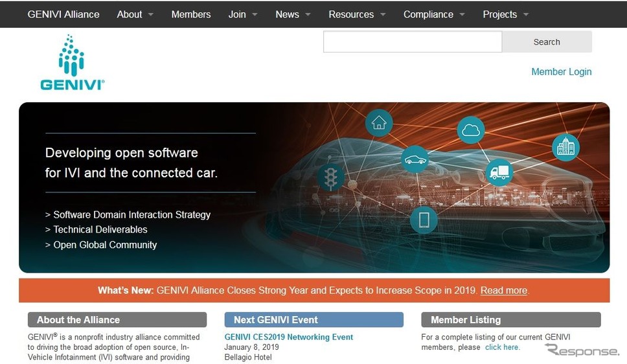Select Technical Deliverables text in banner

tap(100, 229)
